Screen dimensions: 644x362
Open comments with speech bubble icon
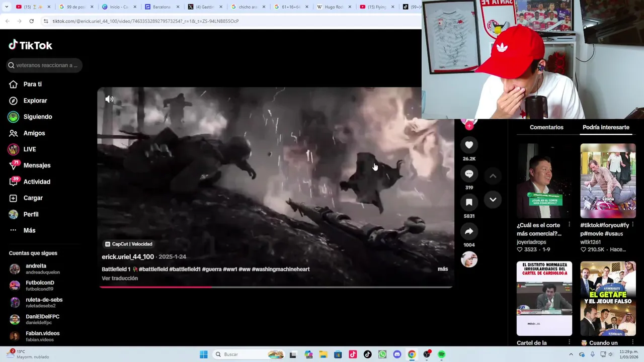click(x=469, y=174)
